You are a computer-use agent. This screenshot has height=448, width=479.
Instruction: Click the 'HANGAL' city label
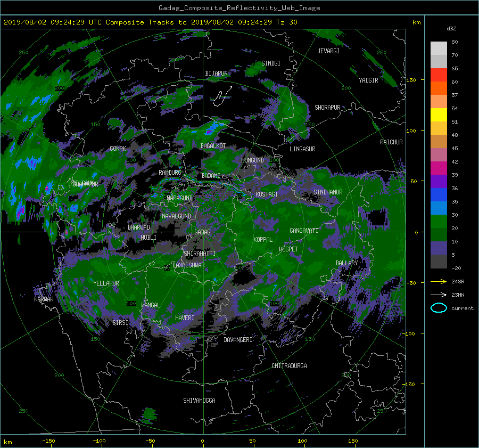click(150, 305)
